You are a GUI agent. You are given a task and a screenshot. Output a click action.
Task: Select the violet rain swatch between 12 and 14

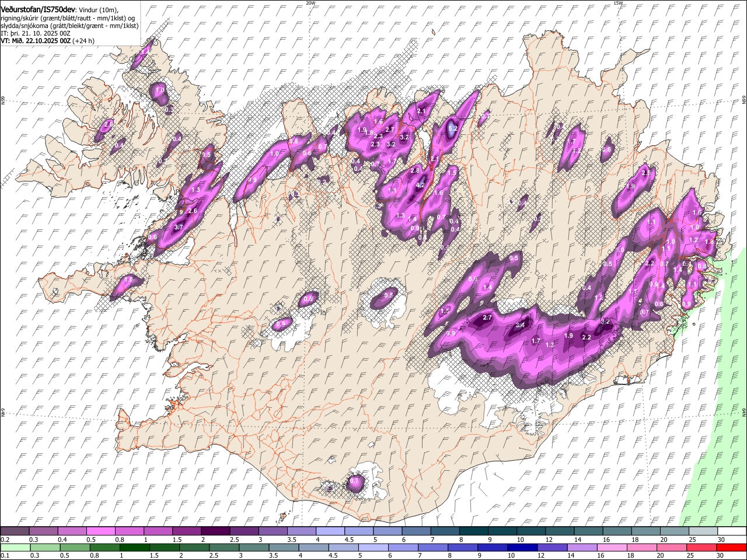[552, 547]
